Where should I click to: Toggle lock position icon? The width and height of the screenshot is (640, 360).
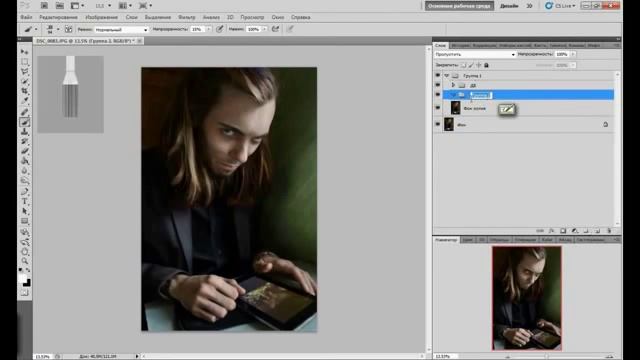pyautogui.click(x=479, y=65)
